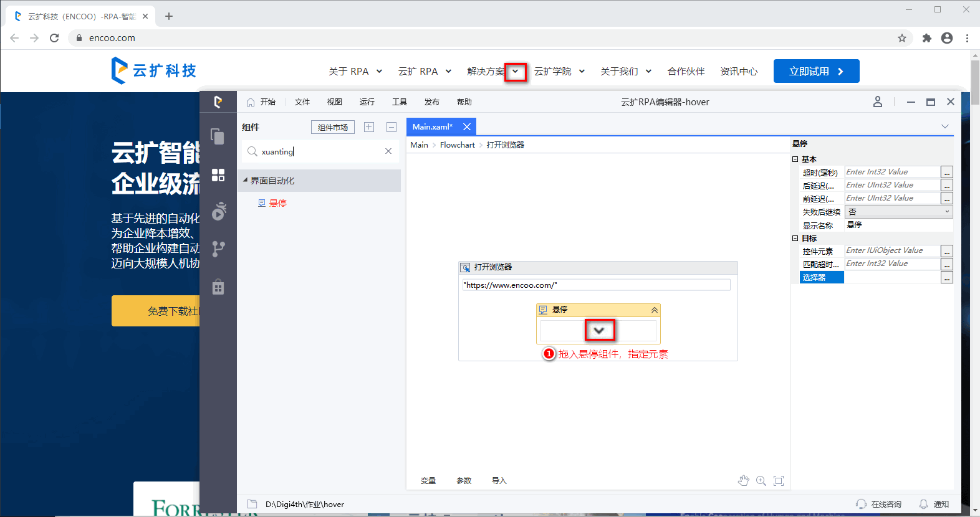Click the home icon next to 开始
Image resolution: width=980 pixels, height=517 pixels.
251,102
